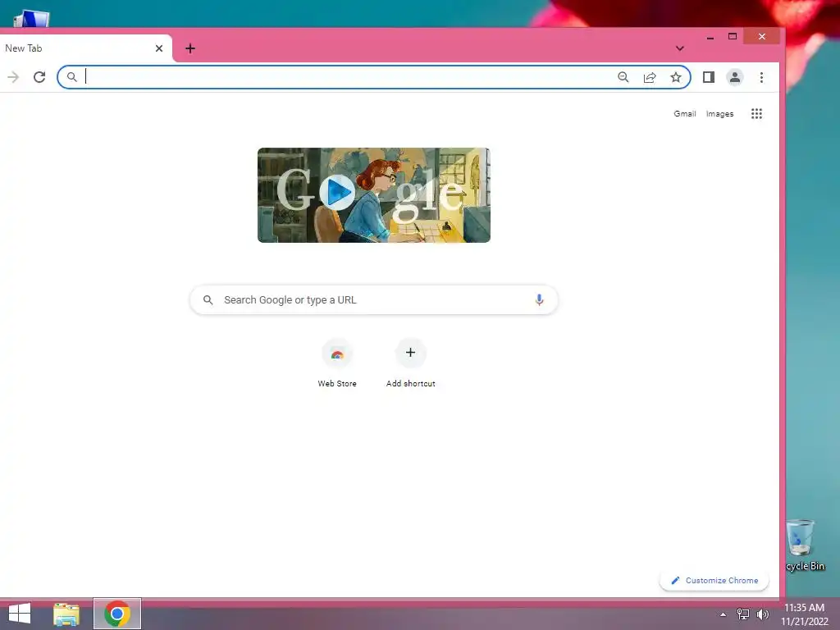Click Customize Chrome button

(714, 580)
